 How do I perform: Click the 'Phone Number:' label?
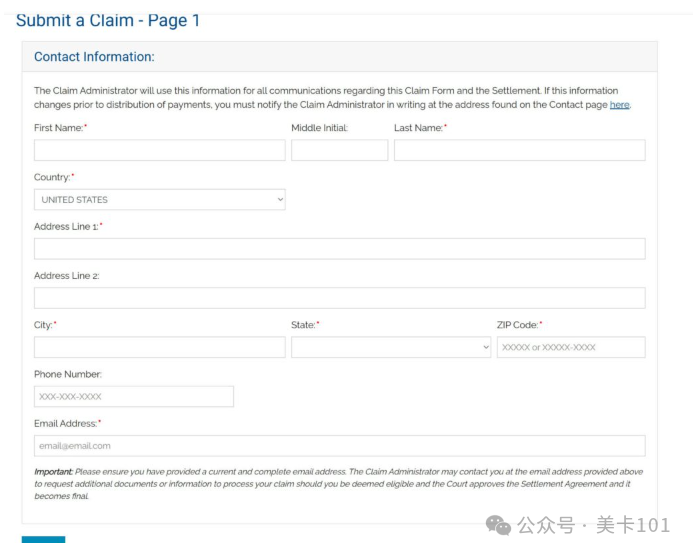point(68,374)
